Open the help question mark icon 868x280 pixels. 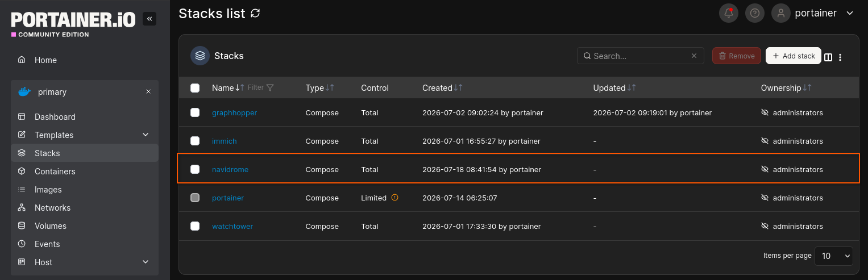[755, 13]
